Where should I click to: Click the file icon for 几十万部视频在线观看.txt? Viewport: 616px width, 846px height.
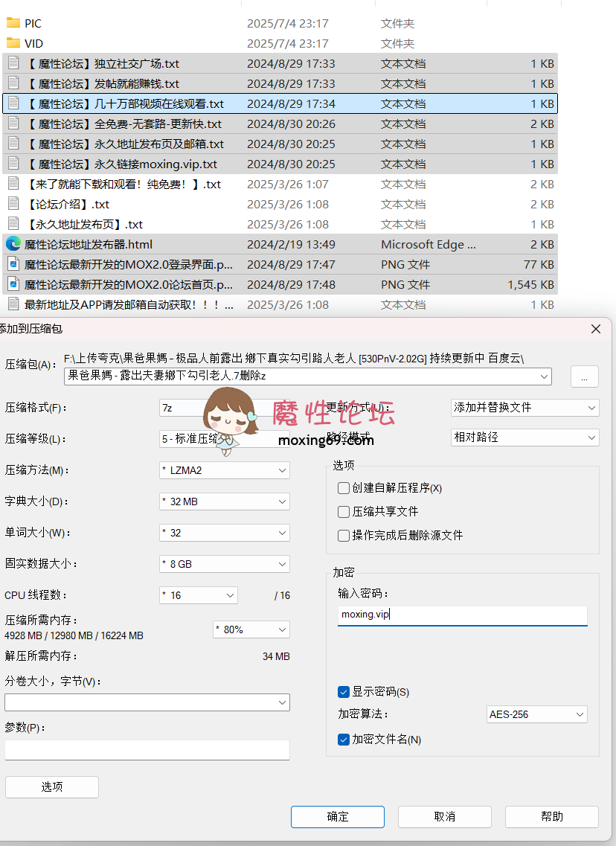(x=13, y=103)
